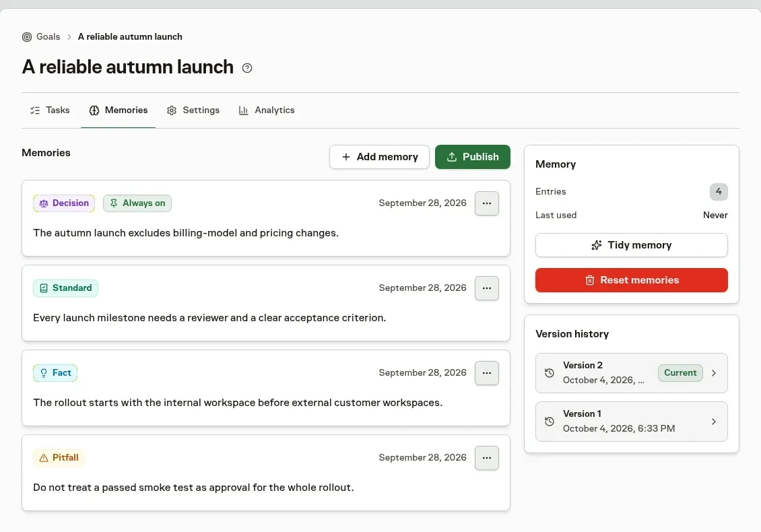Click the Version 1 timestamp October 4, 2026, 6:33 PM

click(x=619, y=428)
